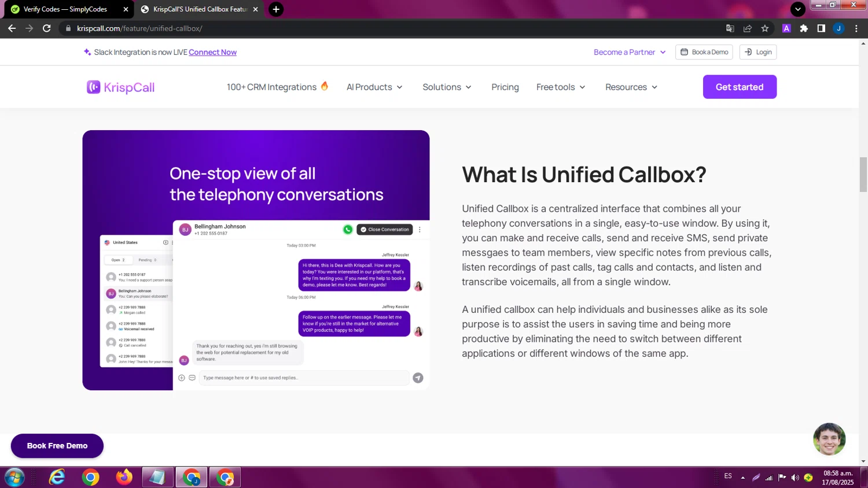
Task: Open the chat support avatar widget
Action: click(829, 439)
